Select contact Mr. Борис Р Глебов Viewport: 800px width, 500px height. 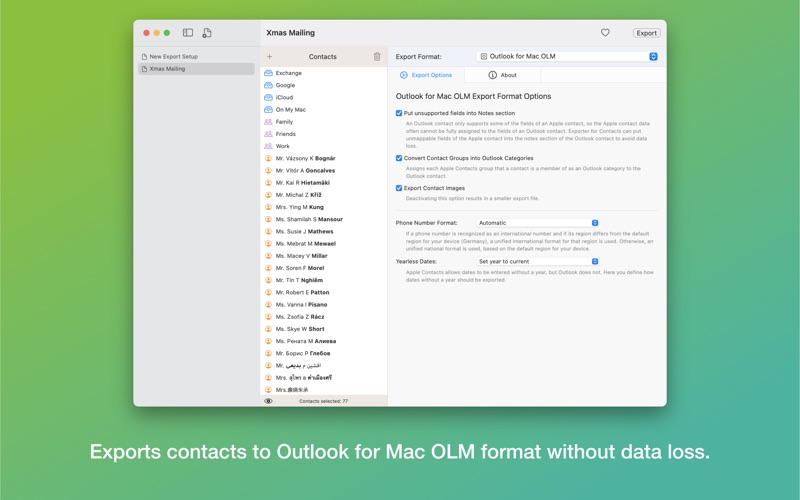click(x=323, y=354)
